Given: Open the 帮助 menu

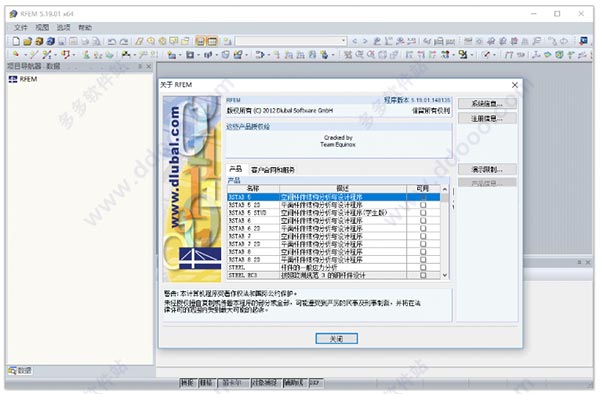Looking at the screenshot, I should [85, 28].
